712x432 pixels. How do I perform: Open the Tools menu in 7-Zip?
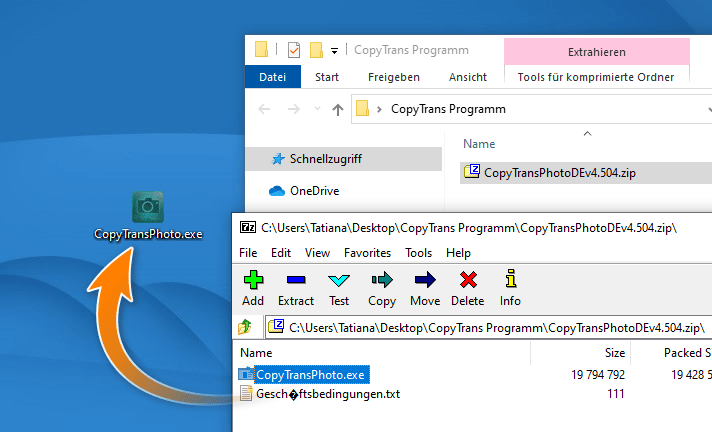419,253
